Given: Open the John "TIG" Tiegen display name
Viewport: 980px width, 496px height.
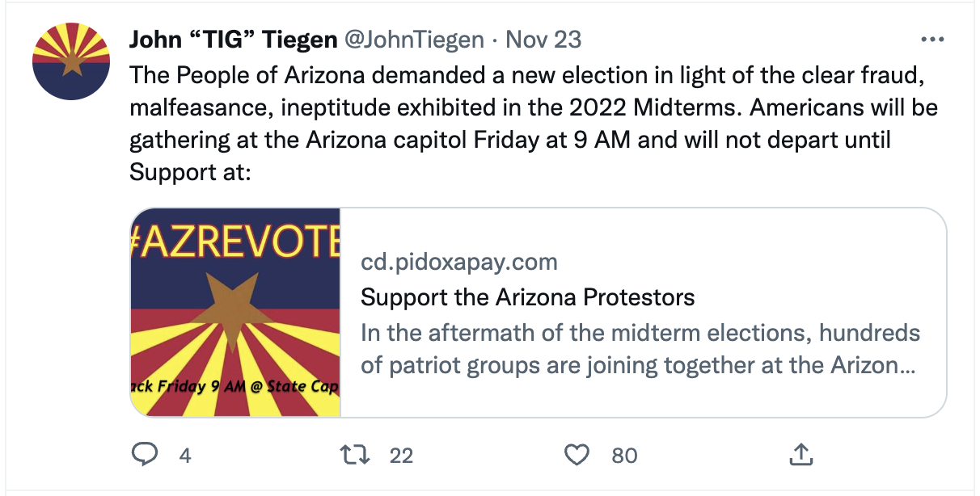Looking at the screenshot, I should pyautogui.click(x=233, y=40).
